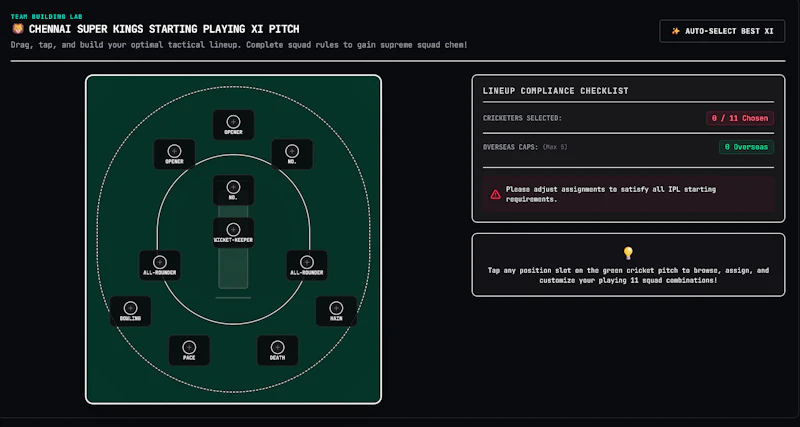
Task: Add a player to the topmost Opener slot
Action: [x=233, y=124]
